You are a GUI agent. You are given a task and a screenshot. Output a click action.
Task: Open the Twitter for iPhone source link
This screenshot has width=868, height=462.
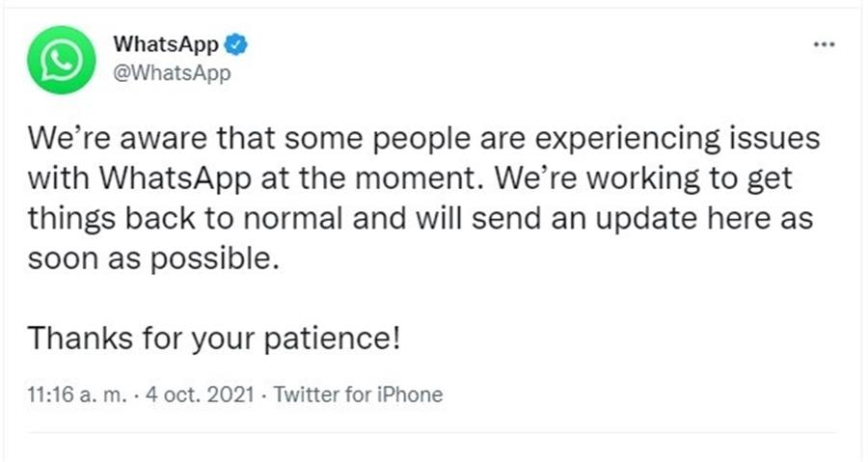359,394
